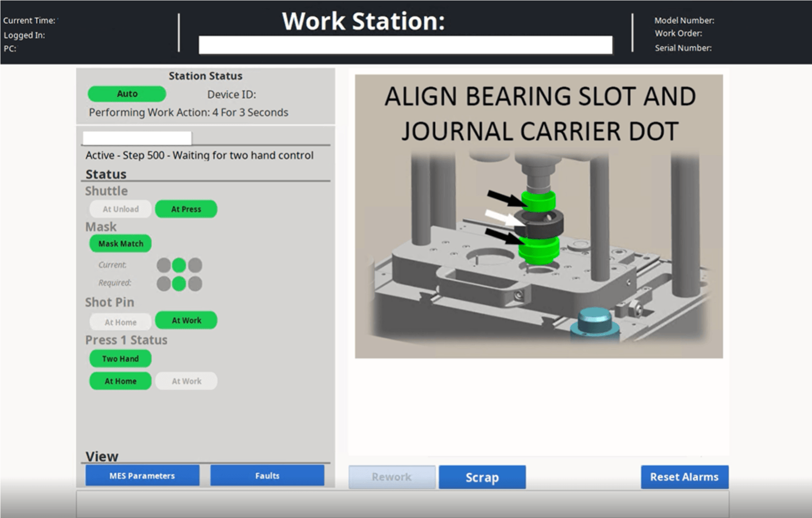Click the Rework button
This screenshot has width=812, height=518.
tap(392, 477)
